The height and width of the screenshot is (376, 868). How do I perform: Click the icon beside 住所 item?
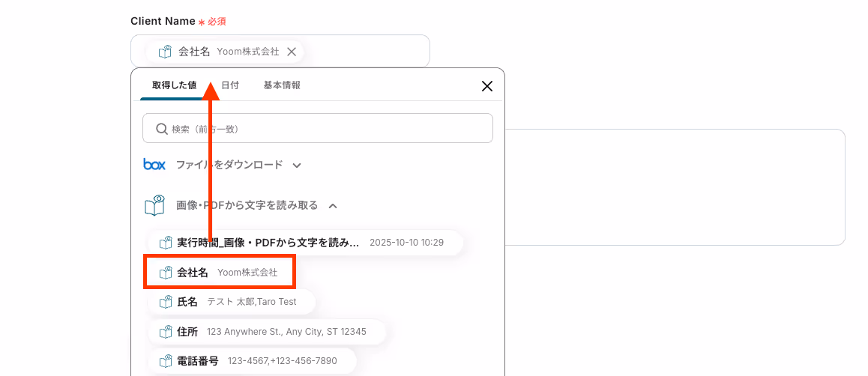coord(166,331)
